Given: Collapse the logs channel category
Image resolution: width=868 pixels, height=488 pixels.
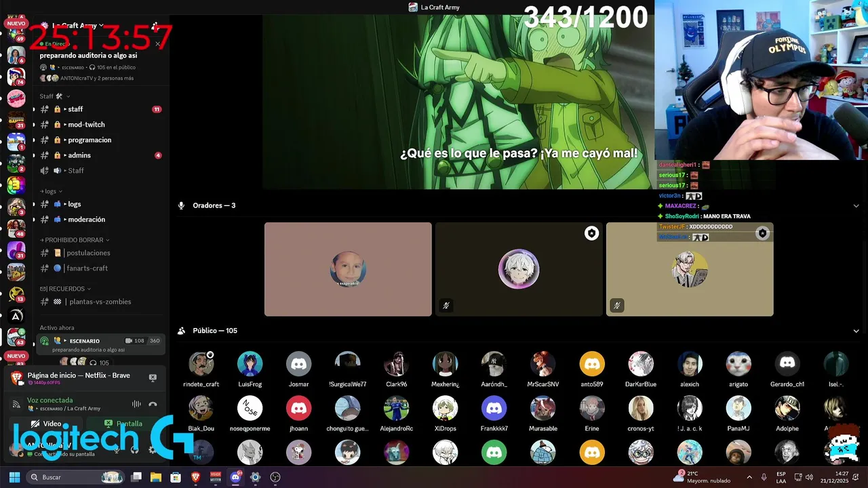Looking at the screenshot, I should tap(51, 191).
